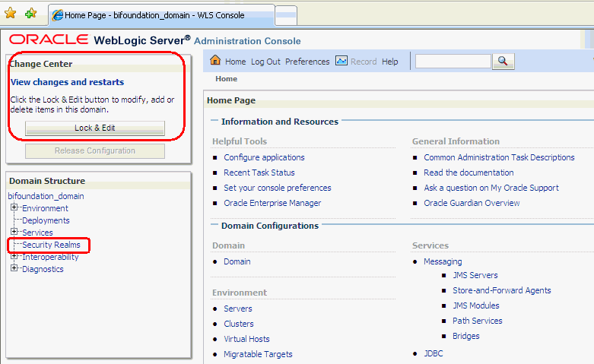The height and width of the screenshot is (364, 594).
Task: Click the Add to Favorites star icon
Action: click(x=30, y=13)
